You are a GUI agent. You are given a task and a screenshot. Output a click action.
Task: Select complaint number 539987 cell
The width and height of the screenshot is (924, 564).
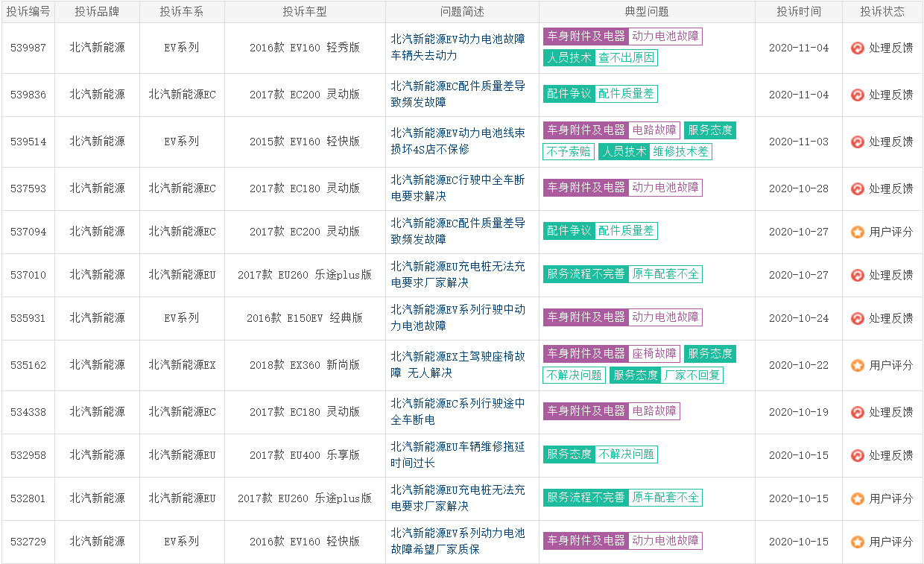28,48
